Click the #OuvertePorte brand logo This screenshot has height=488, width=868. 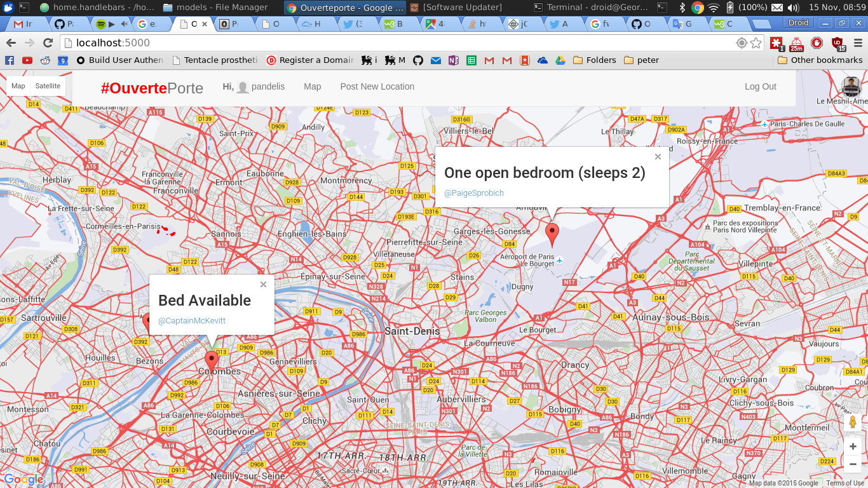pyautogui.click(x=152, y=88)
